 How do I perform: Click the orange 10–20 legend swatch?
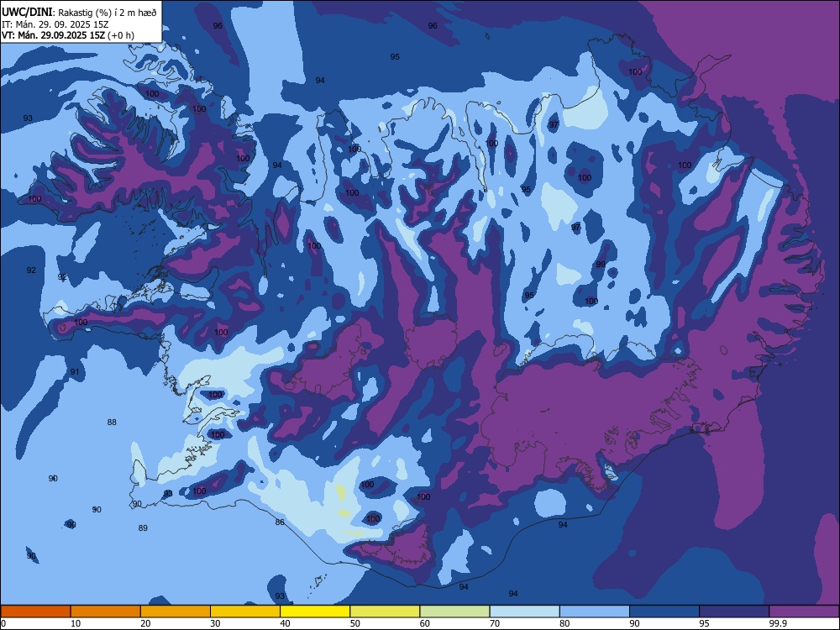tap(106, 612)
